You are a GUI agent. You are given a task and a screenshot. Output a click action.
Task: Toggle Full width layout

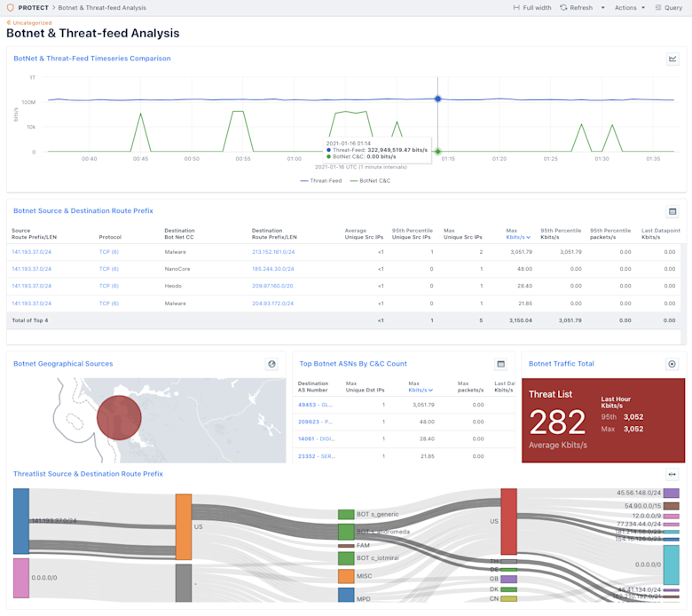point(532,7)
